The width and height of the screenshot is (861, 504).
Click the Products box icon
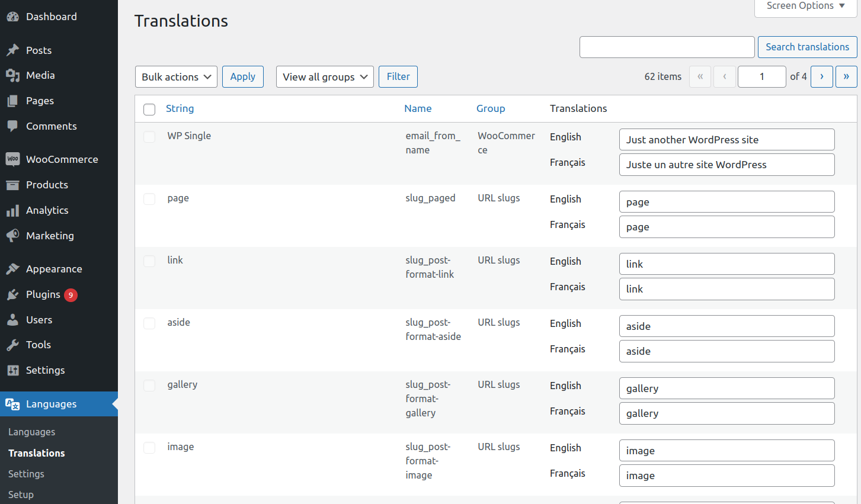(x=12, y=185)
